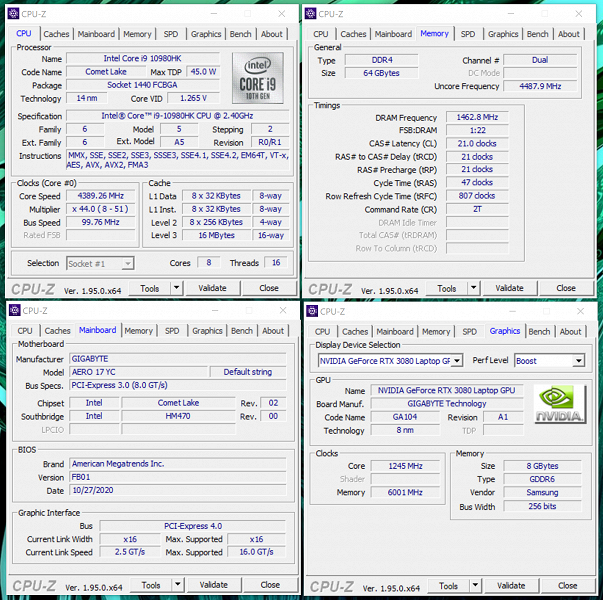Click the Threads count 16
The width and height of the screenshot is (603, 600).
coord(276,263)
